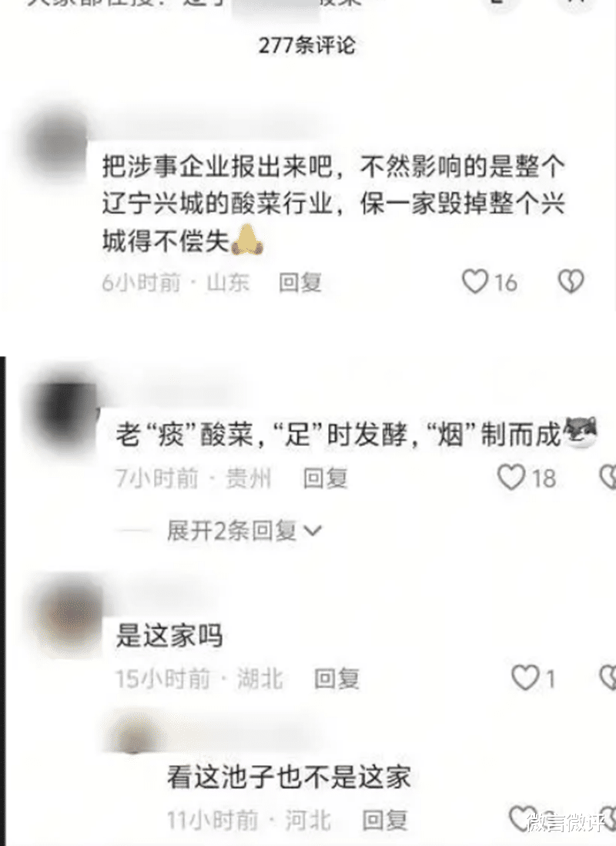Dislike the Hubei comment via broken heart
The width and height of the screenshot is (616, 846).
[608, 678]
